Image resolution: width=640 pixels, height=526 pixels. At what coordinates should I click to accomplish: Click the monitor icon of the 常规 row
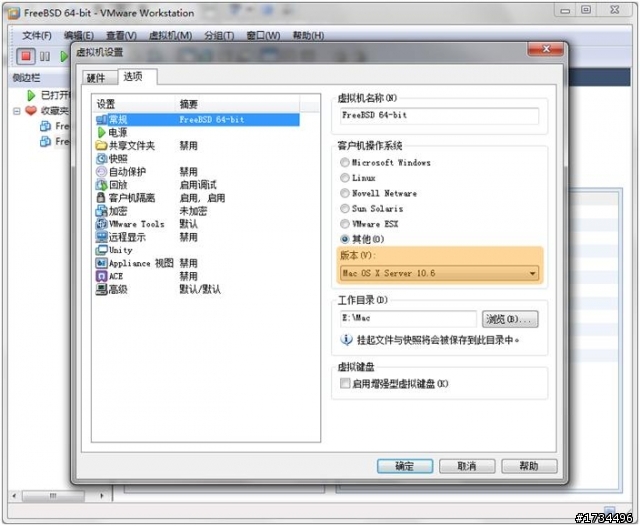click(x=101, y=120)
